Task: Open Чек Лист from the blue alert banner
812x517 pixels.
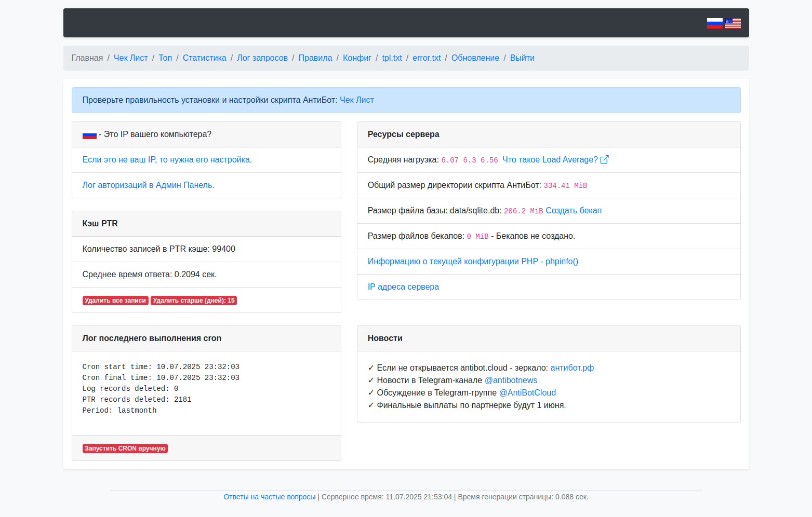Action: [x=356, y=100]
